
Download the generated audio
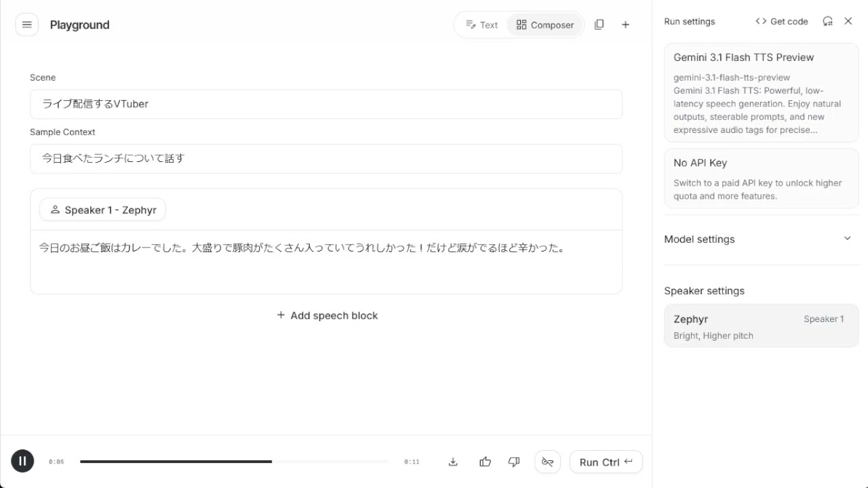click(453, 462)
